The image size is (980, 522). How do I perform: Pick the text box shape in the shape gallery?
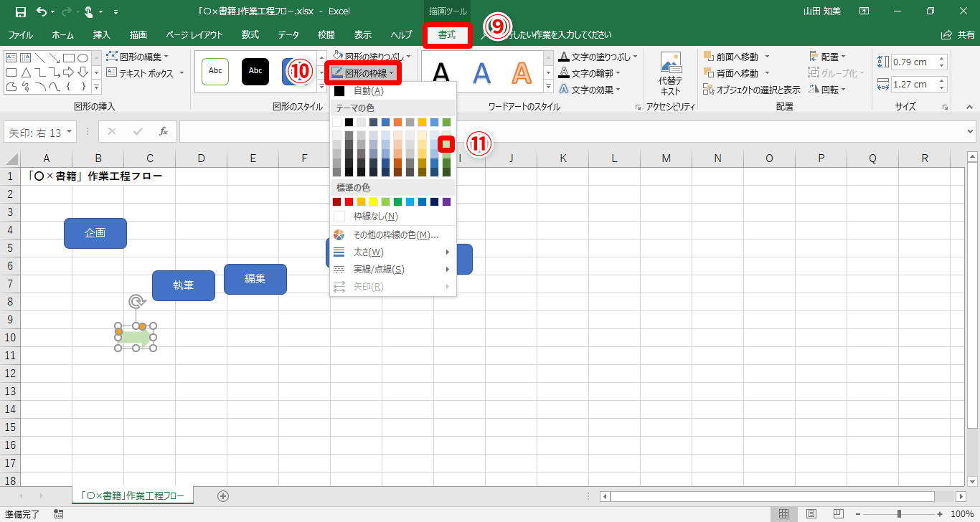coord(11,57)
